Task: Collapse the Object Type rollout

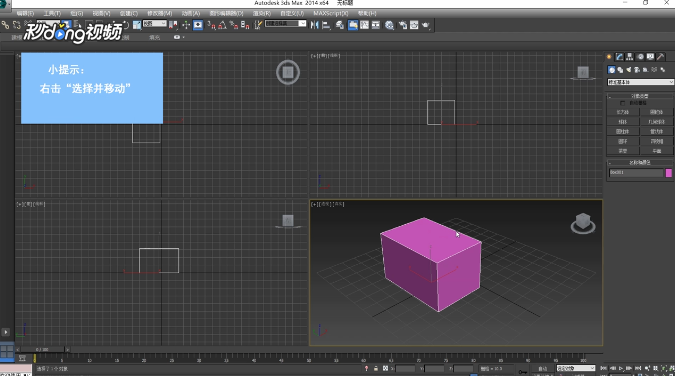Action: coord(640,96)
